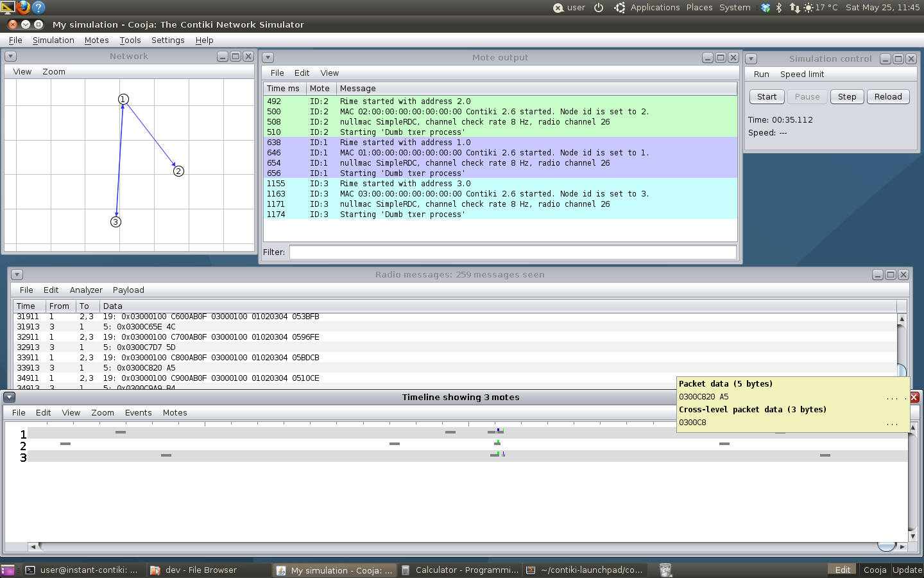Click the Timeline horizontal scrollbar left arrow
Viewport: 924px width, 578px height.
click(x=33, y=547)
